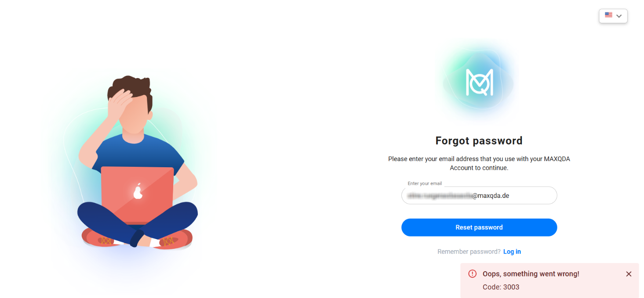This screenshot has height=298, width=644.
Task: Click the facepalming man's head illustration
Action: pyautogui.click(x=130, y=105)
